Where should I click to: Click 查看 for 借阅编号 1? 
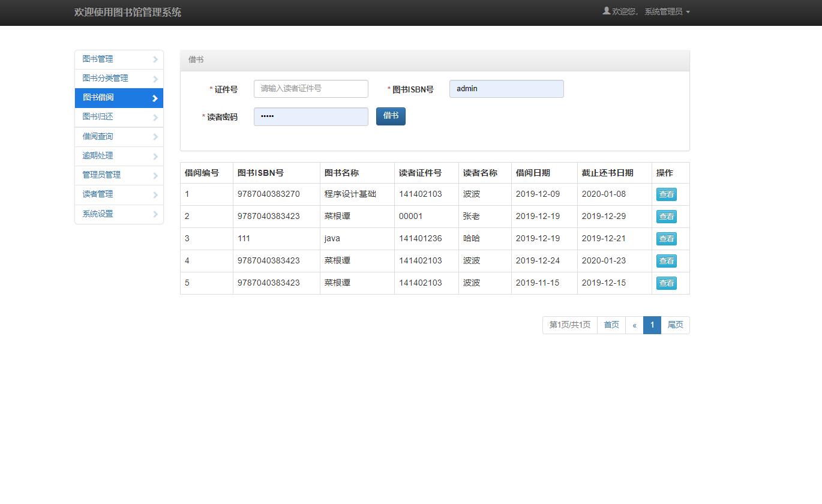[666, 194]
